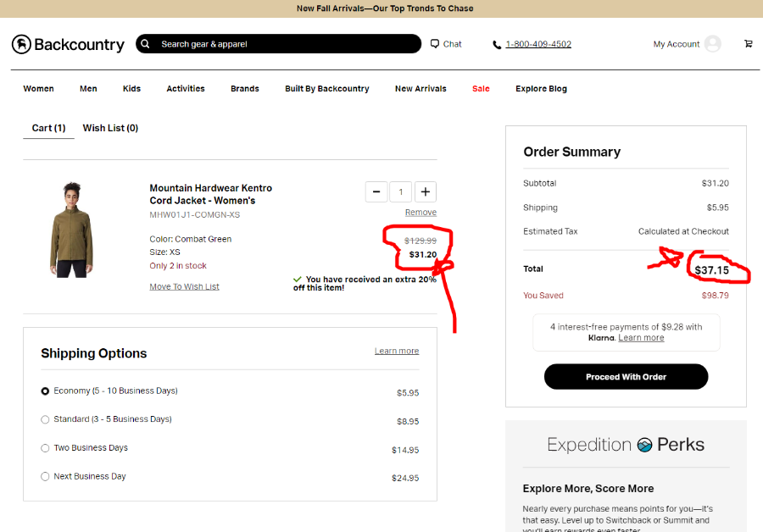Click the Expedition Perks mountain logo
Viewport: 763px width, 532px height.
644,445
